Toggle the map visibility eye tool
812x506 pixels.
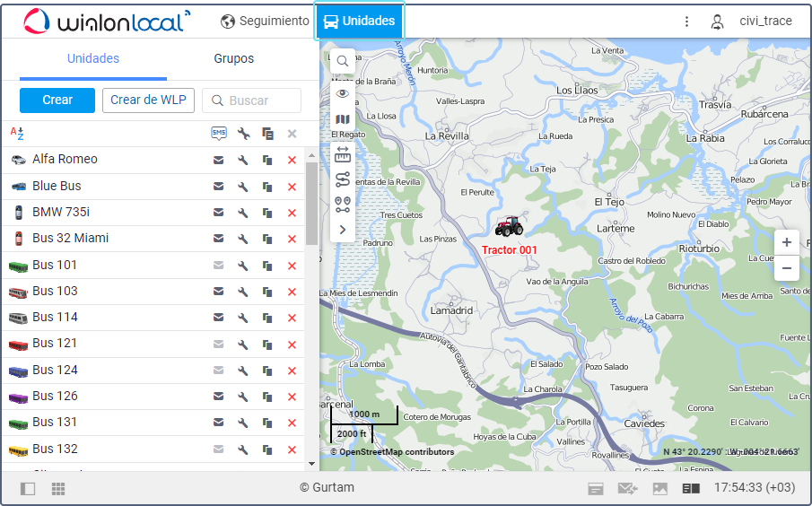click(x=343, y=93)
